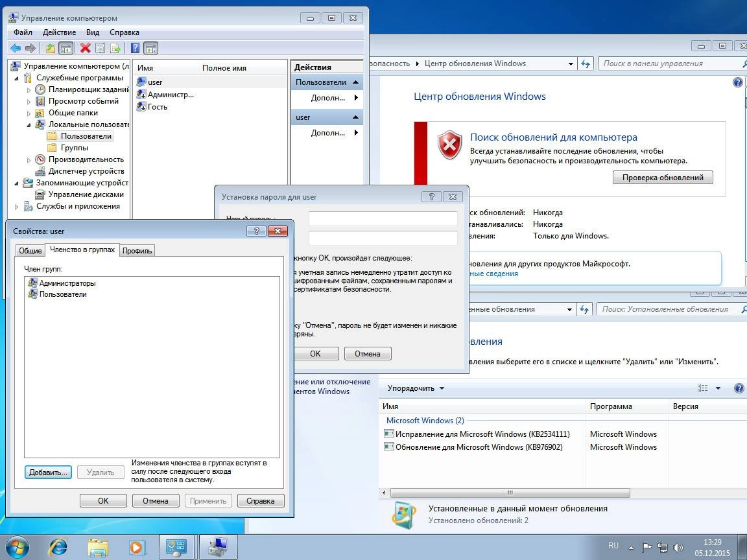747x560 pixels.
Task: Click the volume speaker tray icon
Action: [x=678, y=547]
